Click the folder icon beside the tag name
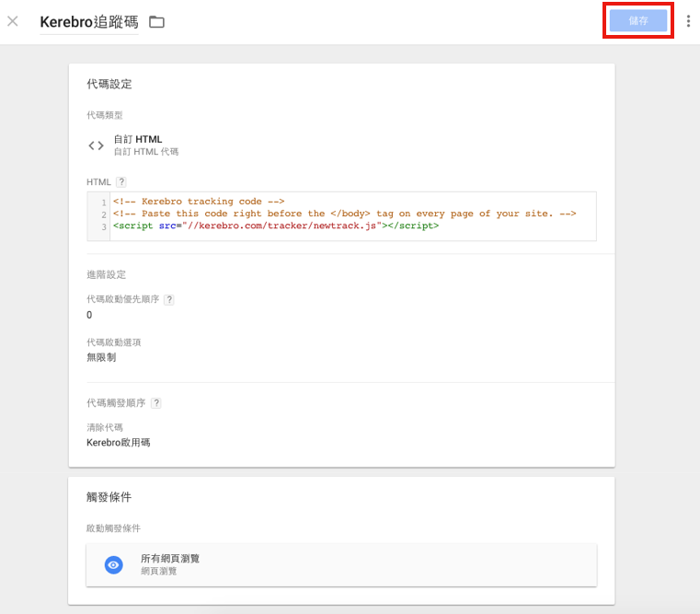This screenshot has height=614, width=700. pyautogui.click(x=156, y=21)
